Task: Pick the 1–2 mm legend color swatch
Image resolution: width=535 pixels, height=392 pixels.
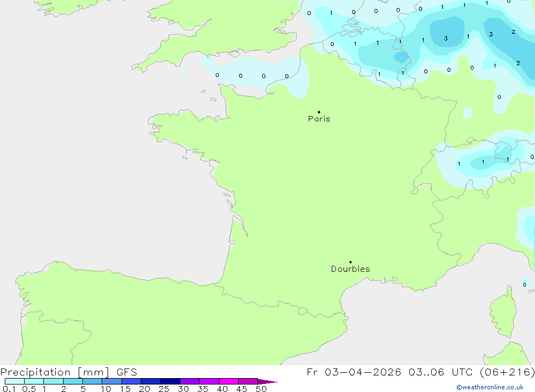Action: pos(53,381)
